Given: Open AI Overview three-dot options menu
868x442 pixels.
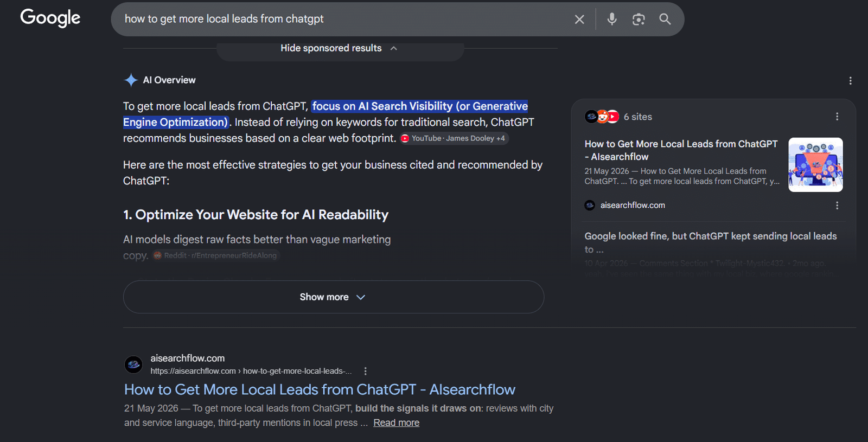Looking at the screenshot, I should coord(850,81).
